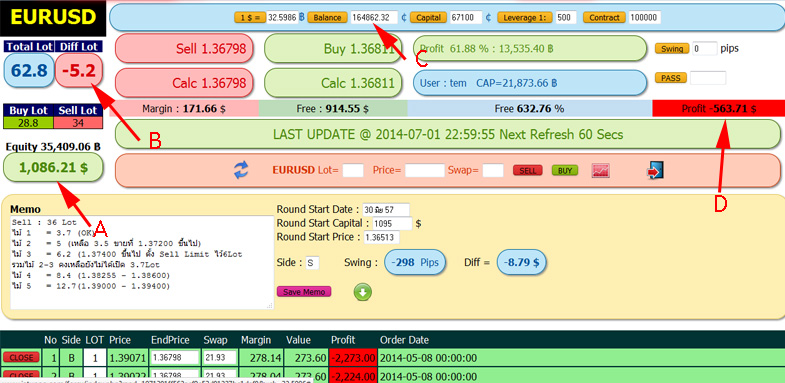Save the memo with Save Memo button
Viewport: 785px width, 383px height.
pyautogui.click(x=304, y=292)
